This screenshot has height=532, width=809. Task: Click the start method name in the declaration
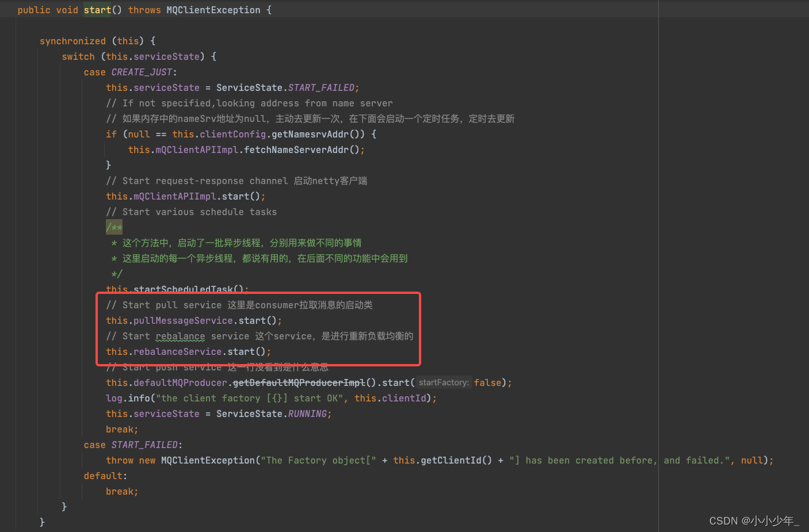pyautogui.click(x=97, y=10)
